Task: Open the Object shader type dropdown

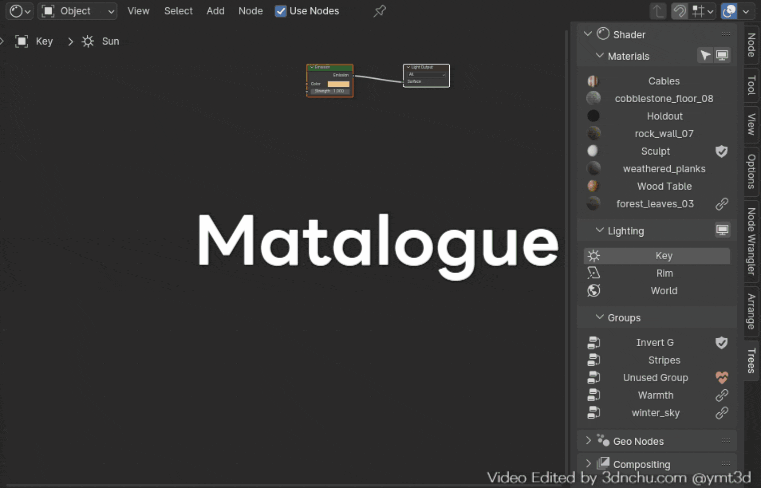Action: (x=78, y=11)
